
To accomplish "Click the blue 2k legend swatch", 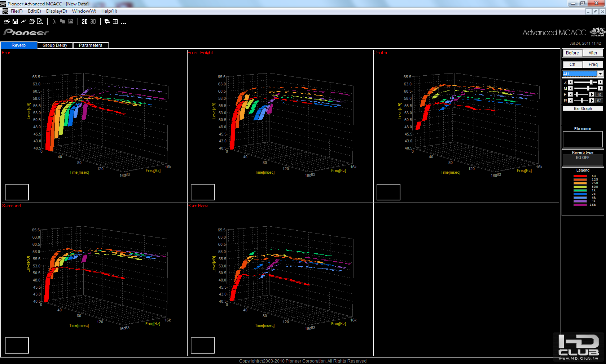I will pos(580,194).
